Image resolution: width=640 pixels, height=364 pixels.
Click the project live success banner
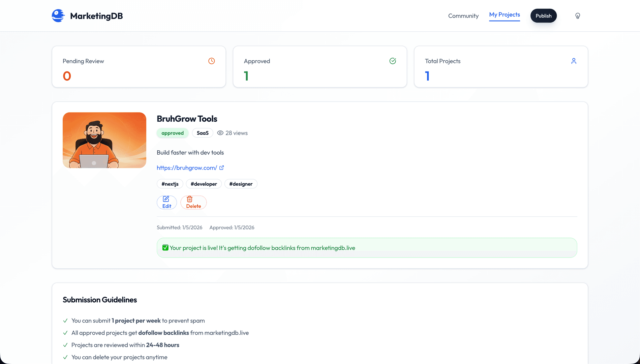[x=367, y=247]
